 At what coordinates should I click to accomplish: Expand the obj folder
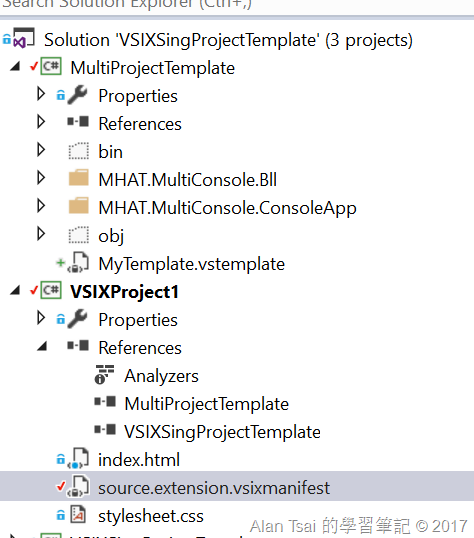41,234
